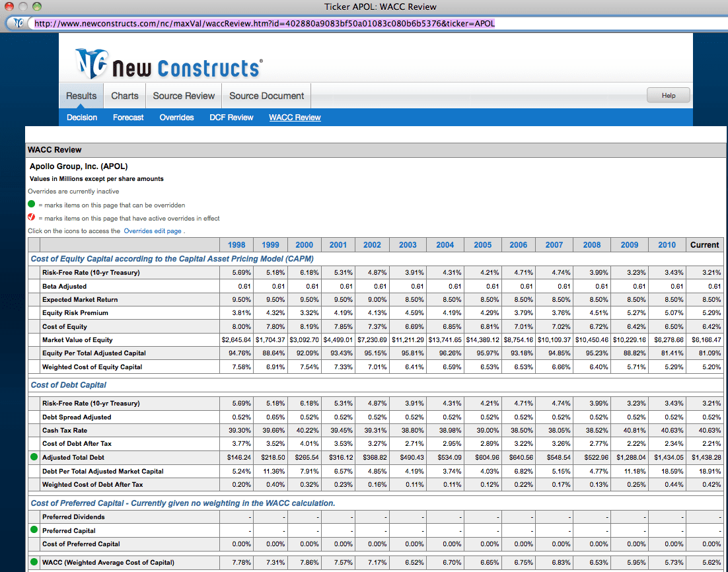
Task: Go to the Source Document tab
Action: tap(266, 96)
